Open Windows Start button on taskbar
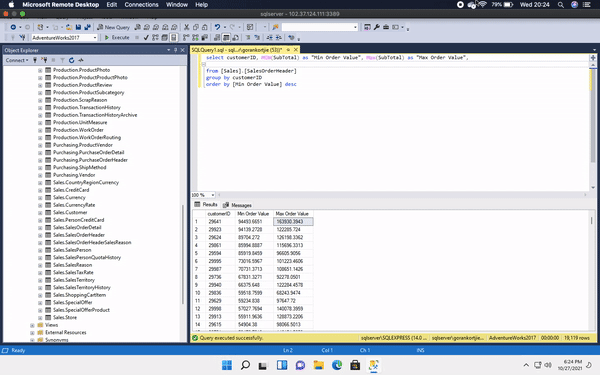The height and width of the screenshot is (375, 600). coord(227,365)
